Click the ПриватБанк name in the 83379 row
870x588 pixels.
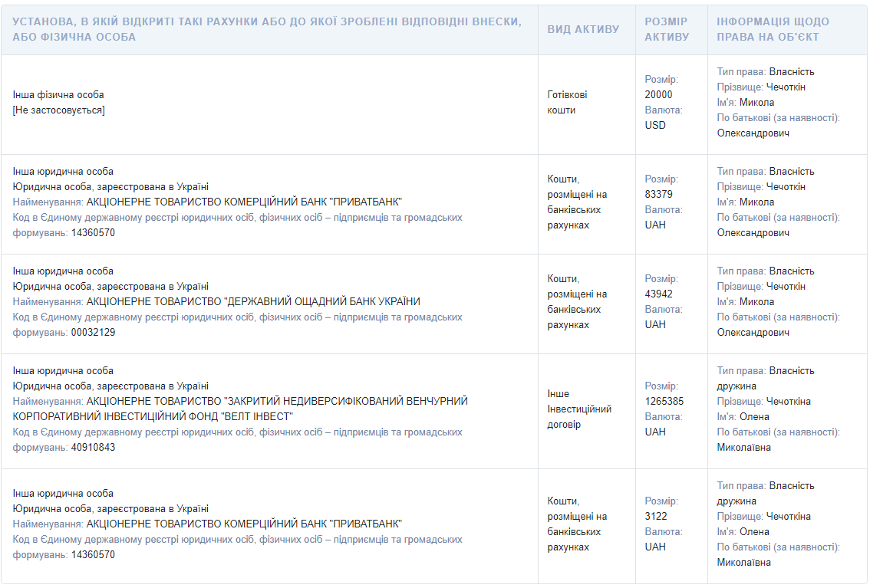[x=244, y=202]
